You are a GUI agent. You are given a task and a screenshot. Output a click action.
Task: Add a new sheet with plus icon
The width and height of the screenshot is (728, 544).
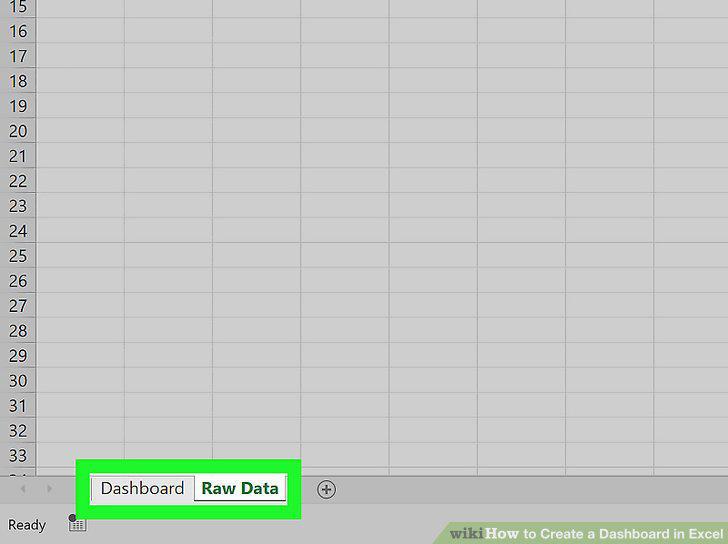tap(326, 489)
